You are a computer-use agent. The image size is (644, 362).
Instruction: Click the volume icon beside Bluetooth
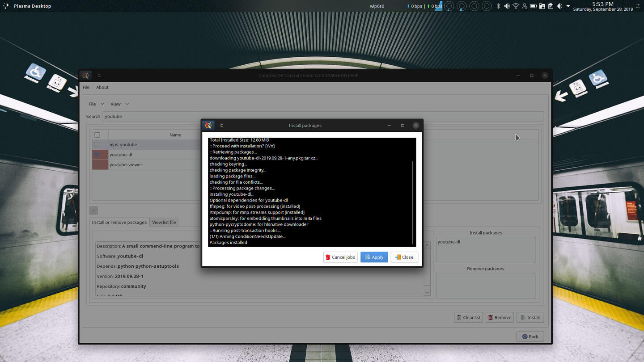tap(507, 6)
